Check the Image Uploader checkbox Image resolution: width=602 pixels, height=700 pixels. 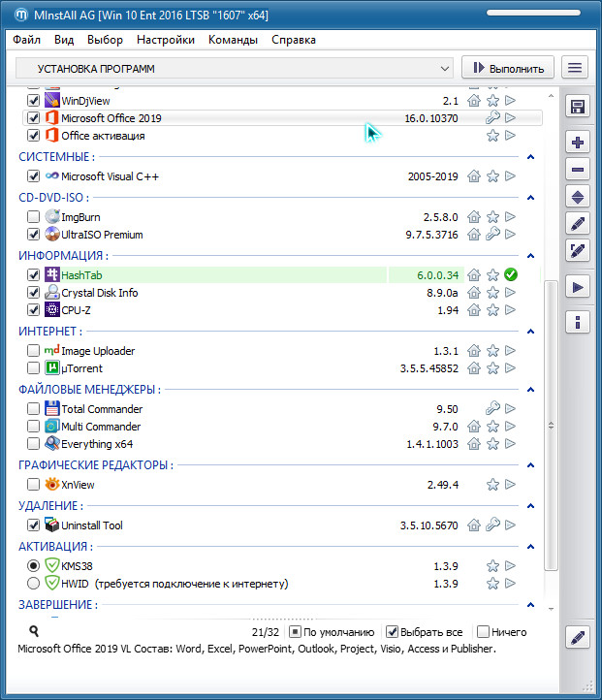34,351
